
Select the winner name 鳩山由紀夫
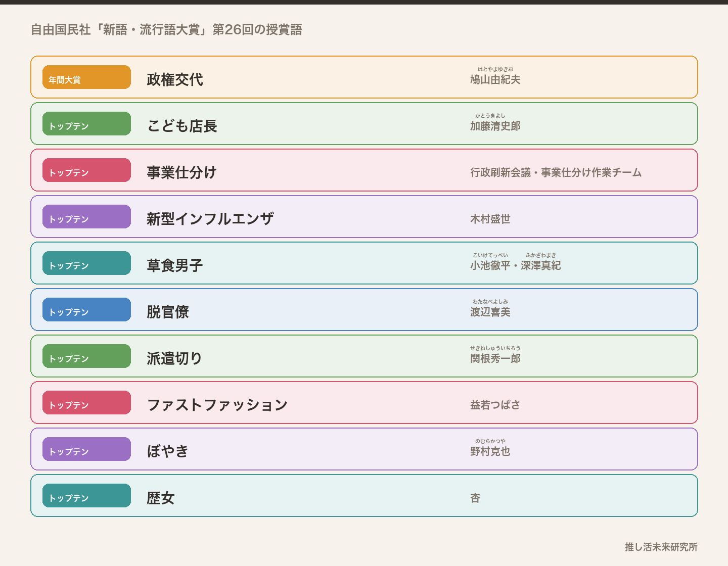click(x=495, y=79)
